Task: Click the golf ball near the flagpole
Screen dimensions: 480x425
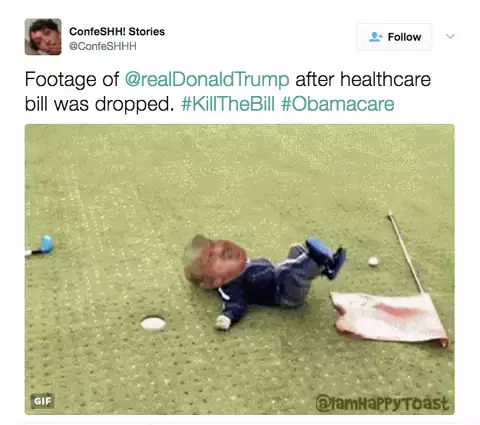Action: pyautogui.click(x=373, y=261)
